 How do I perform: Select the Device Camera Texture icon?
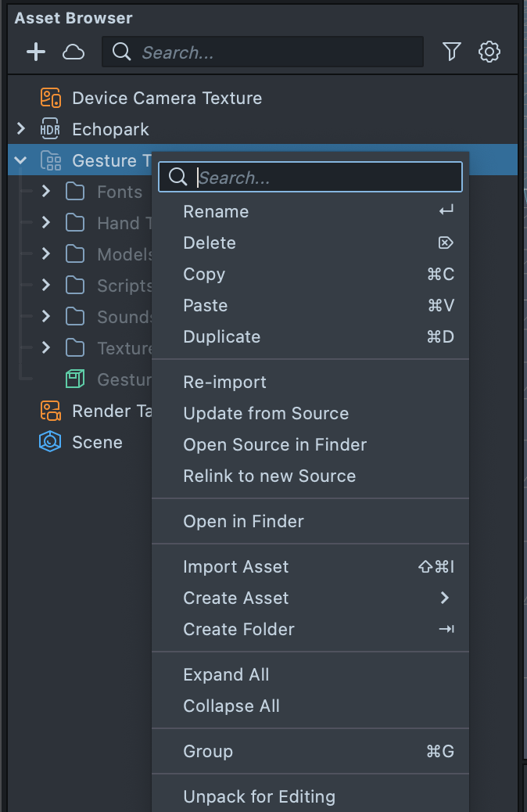tap(51, 98)
